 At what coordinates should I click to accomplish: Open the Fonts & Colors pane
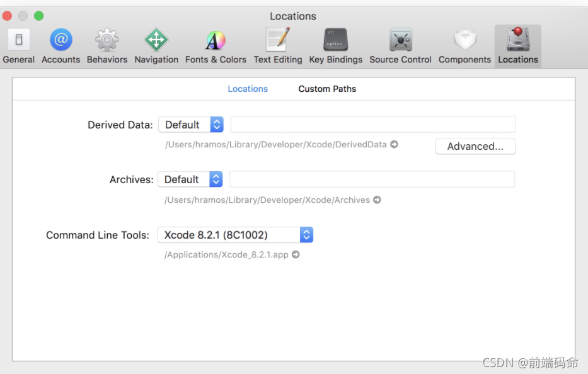[216, 46]
